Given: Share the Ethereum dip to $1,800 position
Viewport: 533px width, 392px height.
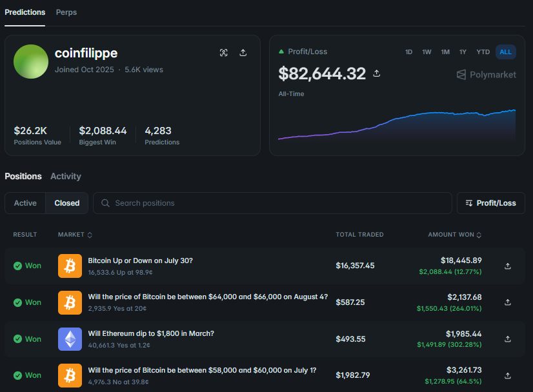Looking at the screenshot, I should pos(507,339).
